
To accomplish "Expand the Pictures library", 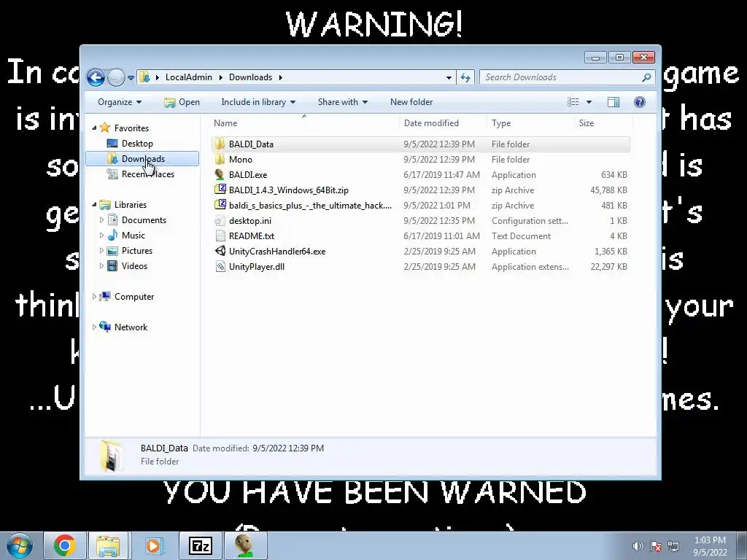I will coord(101,251).
